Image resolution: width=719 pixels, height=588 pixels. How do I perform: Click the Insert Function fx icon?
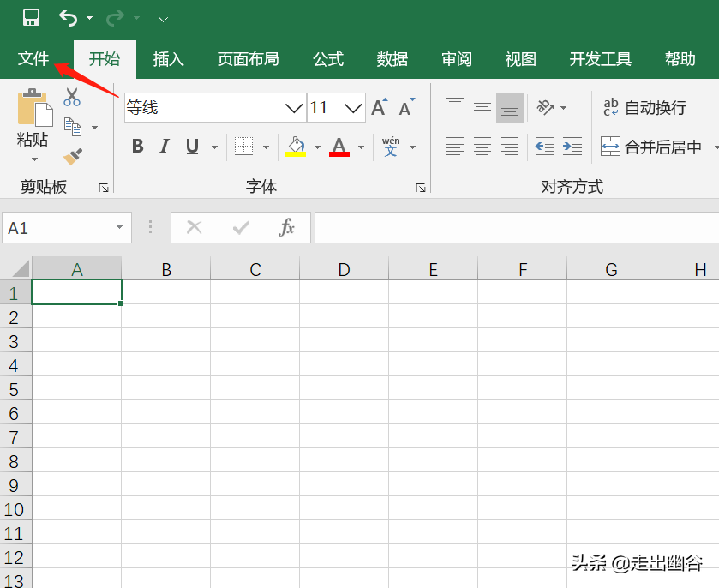pyautogui.click(x=286, y=227)
